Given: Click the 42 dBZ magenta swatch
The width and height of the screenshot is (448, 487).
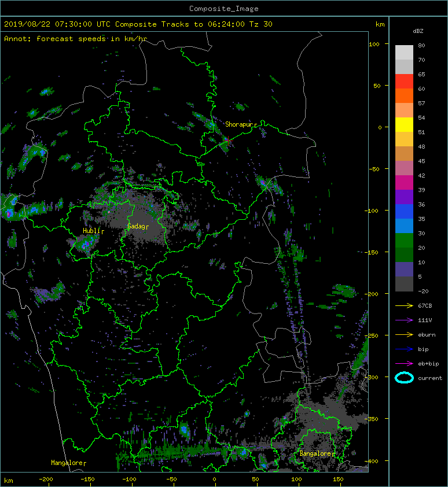Looking at the screenshot, I should 404,183.
